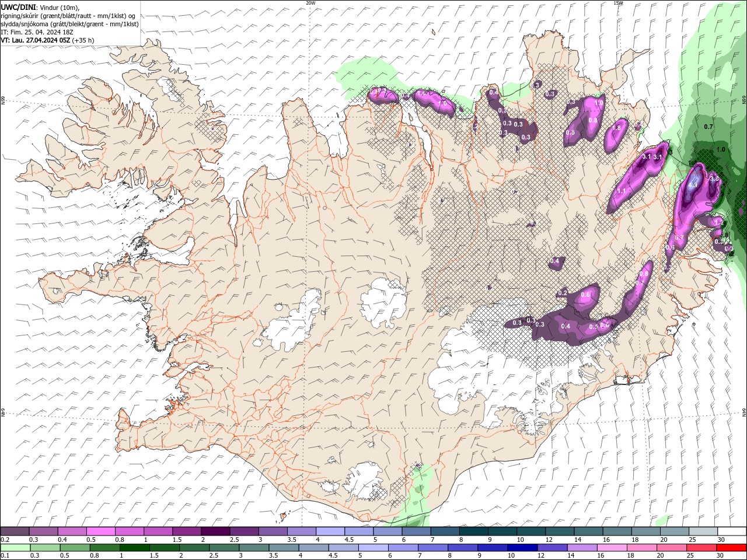Pick the deep blue 10–12 rain scale swatch

click(x=522, y=548)
